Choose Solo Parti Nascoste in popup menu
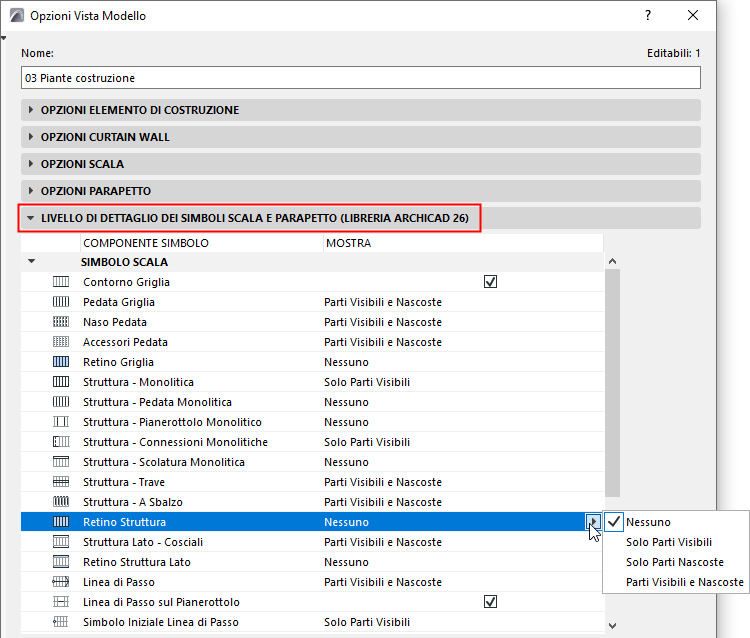The image size is (750, 638). coord(674,562)
